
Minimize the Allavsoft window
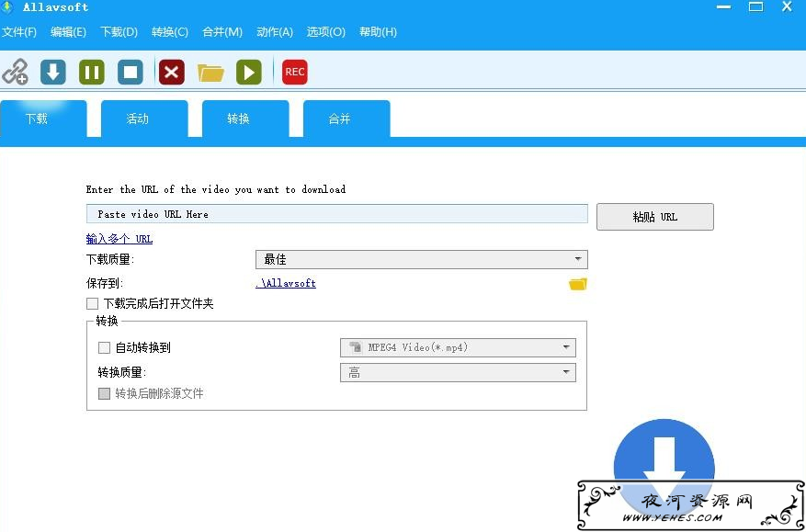pyautogui.click(x=724, y=7)
